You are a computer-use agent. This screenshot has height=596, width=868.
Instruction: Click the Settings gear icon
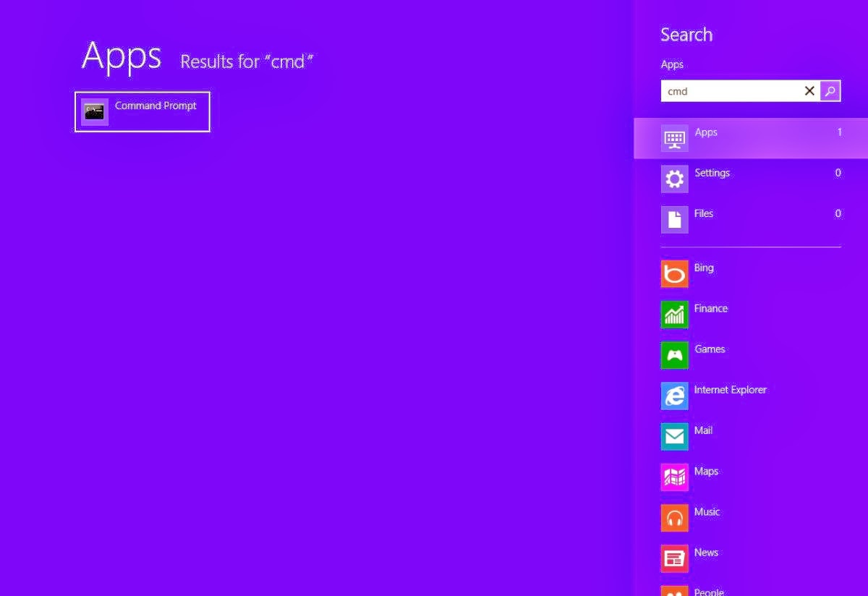(674, 179)
